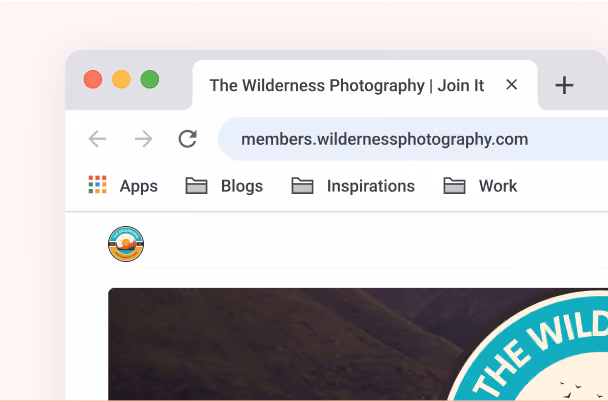608x402 pixels.
Task: Expand the Inspirations bookmarks folder label
Action: [371, 186]
